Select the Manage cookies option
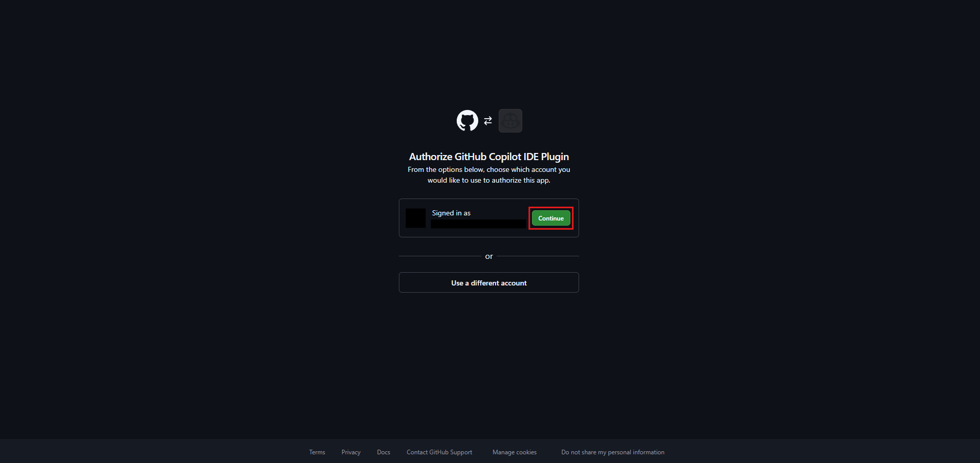Image resolution: width=980 pixels, height=463 pixels. 514,452
